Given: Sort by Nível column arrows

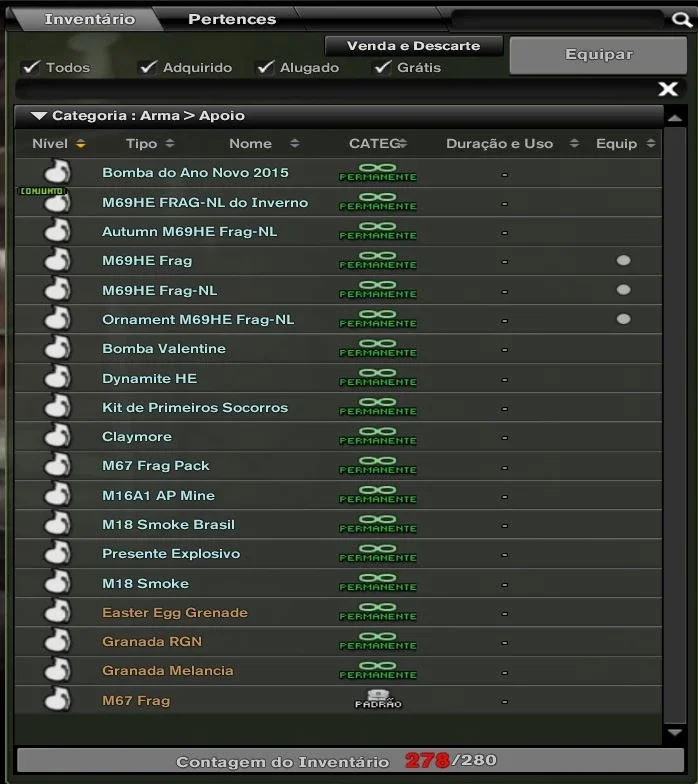Looking at the screenshot, I should (80, 144).
